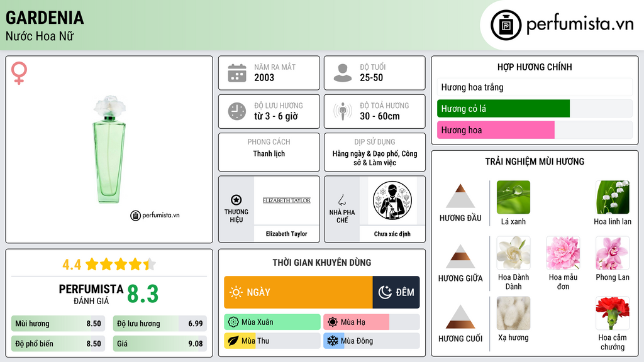The image size is (644, 362).
Task: Click the Hoa cẩm chướng note image
Action: (613, 313)
